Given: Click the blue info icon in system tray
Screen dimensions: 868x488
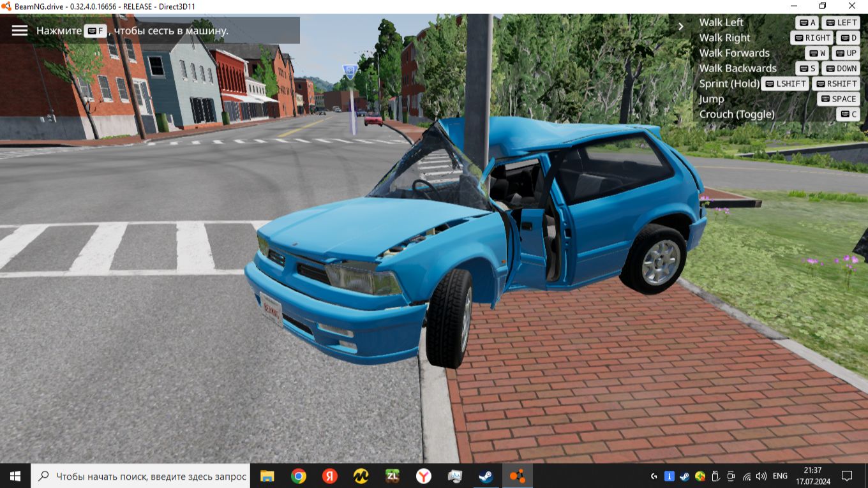Looking at the screenshot, I should [670, 476].
